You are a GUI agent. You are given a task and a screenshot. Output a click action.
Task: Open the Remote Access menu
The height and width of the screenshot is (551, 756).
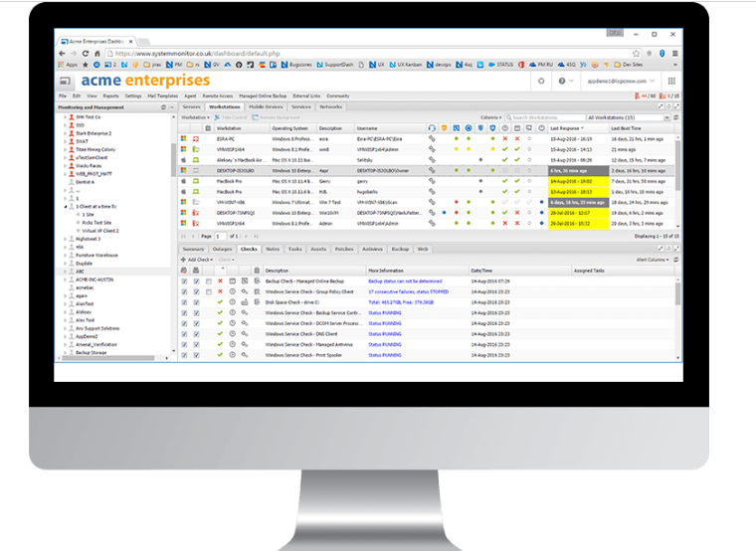tap(218, 95)
